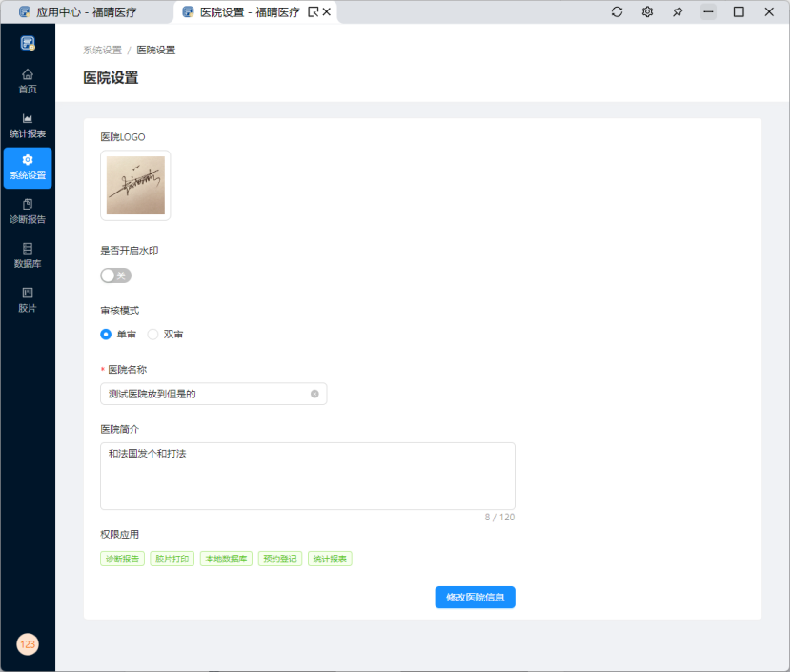Select the 单审 radio option
The image size is (791, 672).
pyautogui.click(x=107, y=335)
